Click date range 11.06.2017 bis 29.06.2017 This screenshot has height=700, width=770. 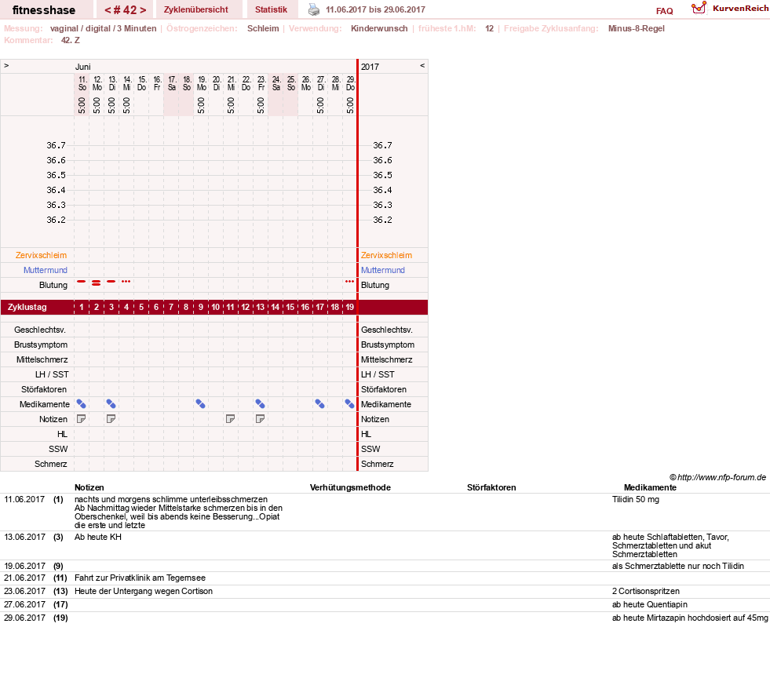coord(376,10)
